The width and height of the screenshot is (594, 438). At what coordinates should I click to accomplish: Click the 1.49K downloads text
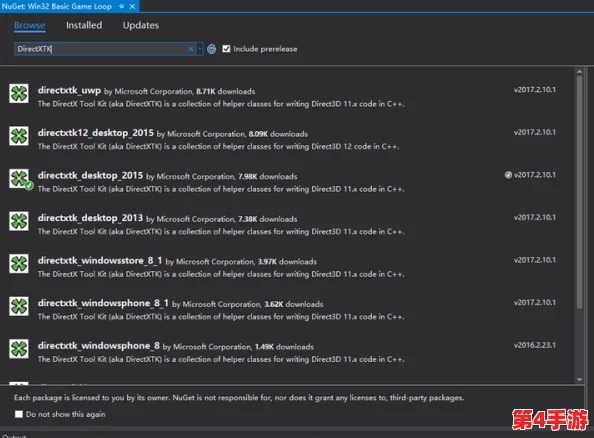tap(284, 347)
